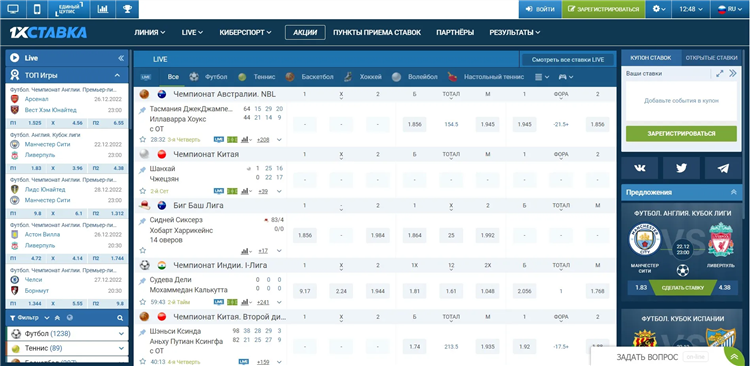Collapse the ТОП Игры section

tap(117, 75)
